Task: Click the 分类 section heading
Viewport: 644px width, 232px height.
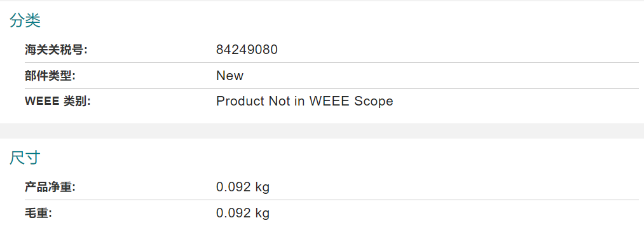Action: pyautogui.click(x=25, y=20)
